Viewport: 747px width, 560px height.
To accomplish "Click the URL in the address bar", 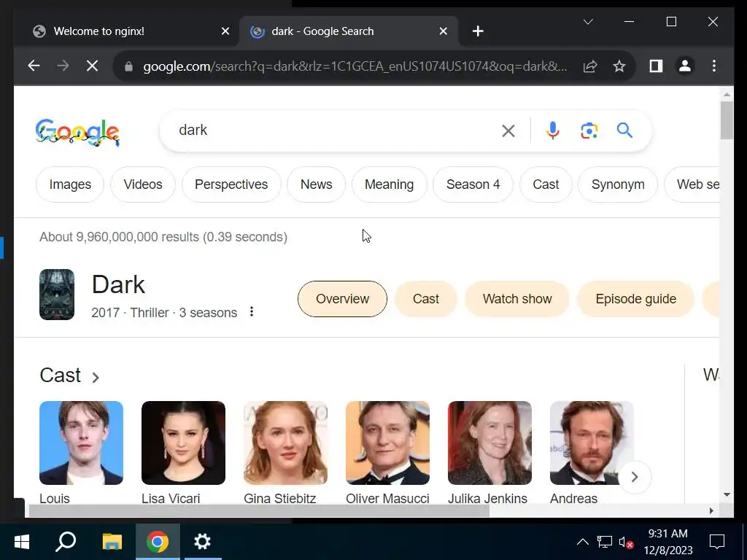I will tap(355, 66).
